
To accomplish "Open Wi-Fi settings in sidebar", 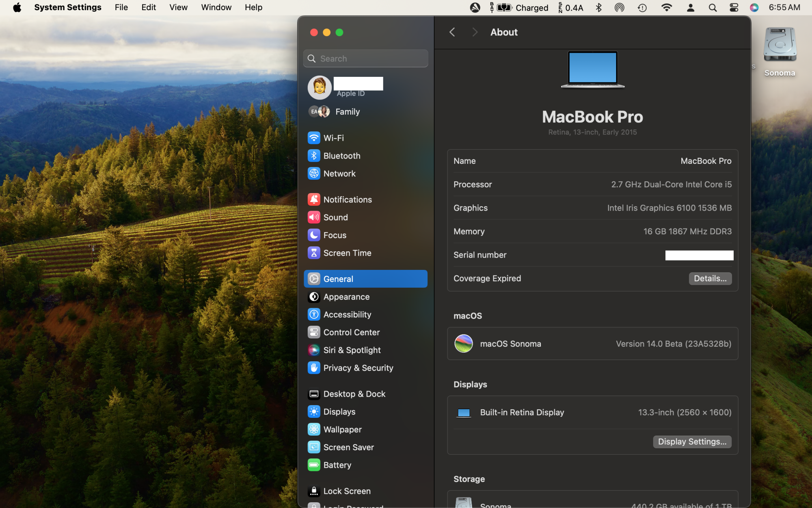I will pyautogui.click(x=333, y=138).
